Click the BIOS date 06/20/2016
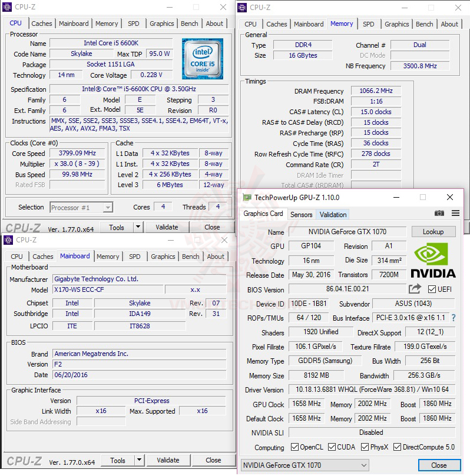The image size is (470, 476). pos(139,375)
